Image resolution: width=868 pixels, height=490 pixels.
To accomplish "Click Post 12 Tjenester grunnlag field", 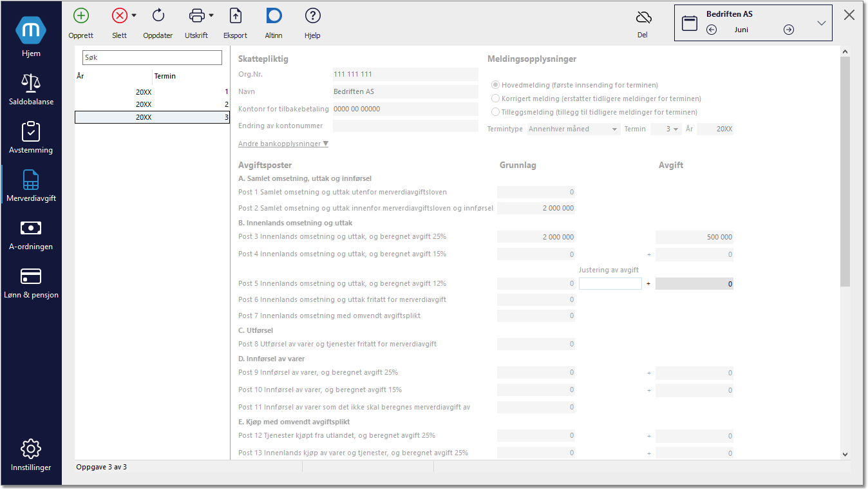I will coord(536,435).
